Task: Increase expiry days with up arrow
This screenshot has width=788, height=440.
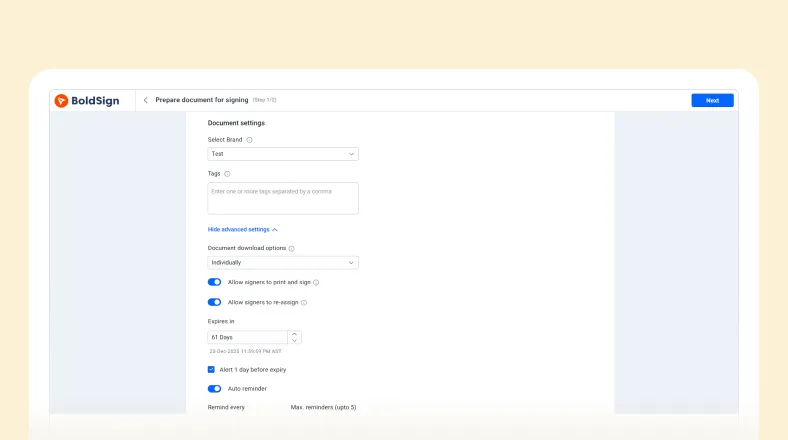Action: coord(294,334)
